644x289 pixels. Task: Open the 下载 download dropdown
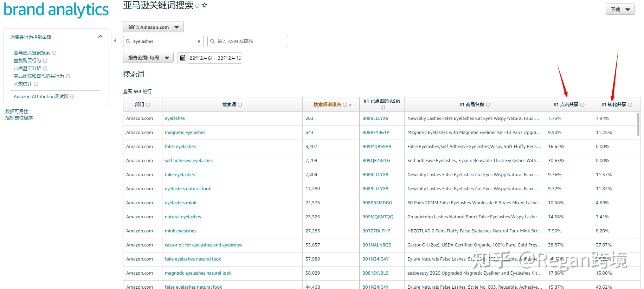(x=620, y=9)
